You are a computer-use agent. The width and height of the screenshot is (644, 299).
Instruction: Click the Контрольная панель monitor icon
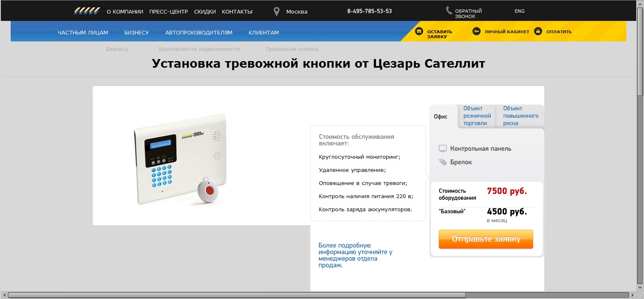pos(442,148)
